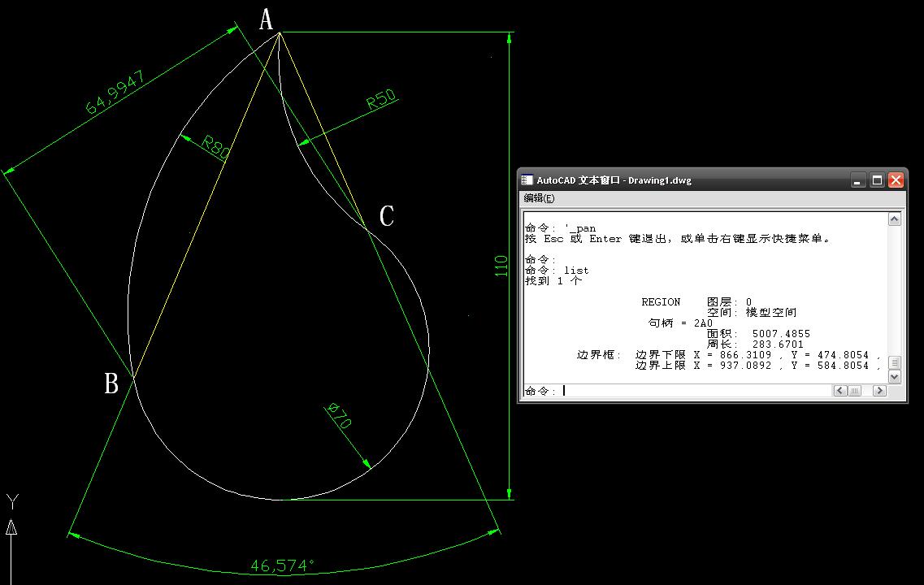
Task: Click the 句柄 = 2A0 handle line
Action: (x=681, y=323)
